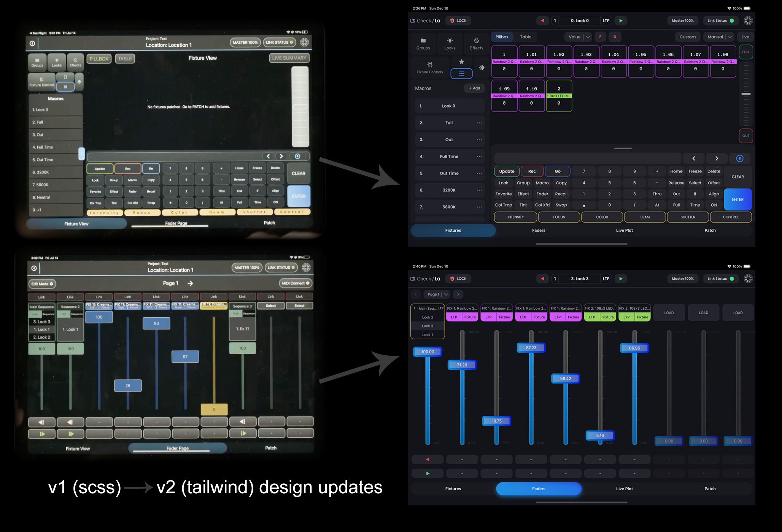782x532 pixels.
Task: Switch to the highlighted blue Faders tab
Action: tap(539, 489)
